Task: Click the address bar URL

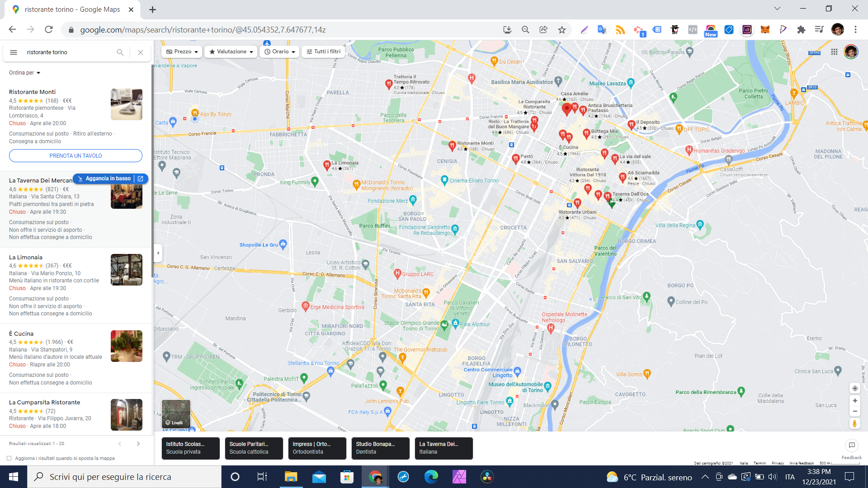Action: [x=203, y=30]
